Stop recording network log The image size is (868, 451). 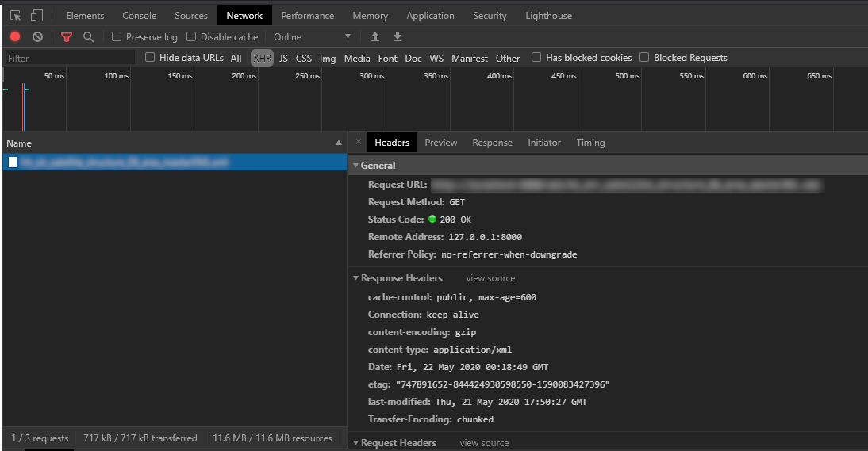coord(15,36)
